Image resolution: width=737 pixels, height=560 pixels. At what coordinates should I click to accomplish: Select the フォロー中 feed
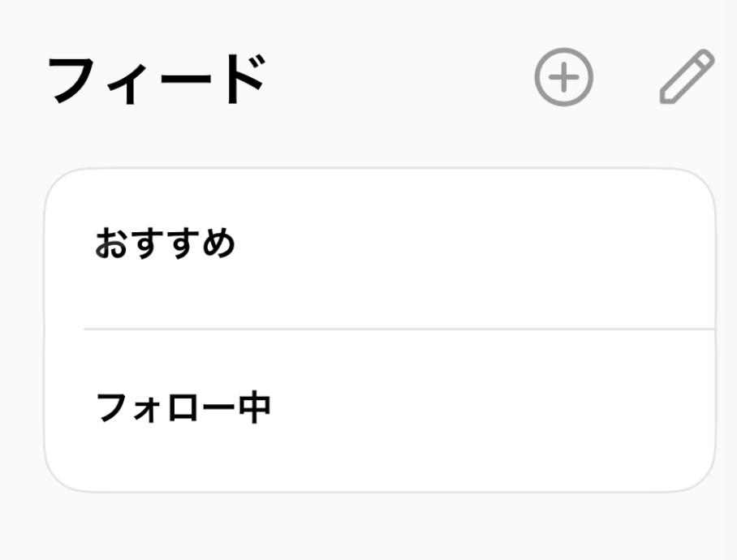coord(380,410)
